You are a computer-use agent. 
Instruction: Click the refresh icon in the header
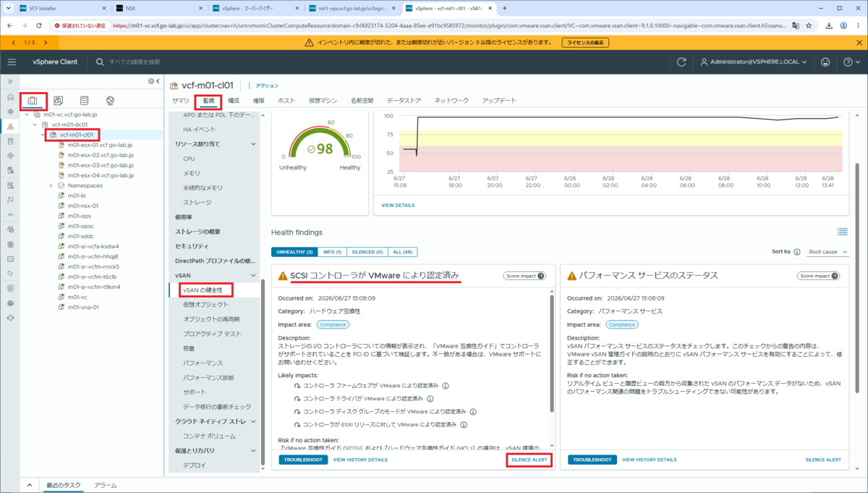point(681,62)
